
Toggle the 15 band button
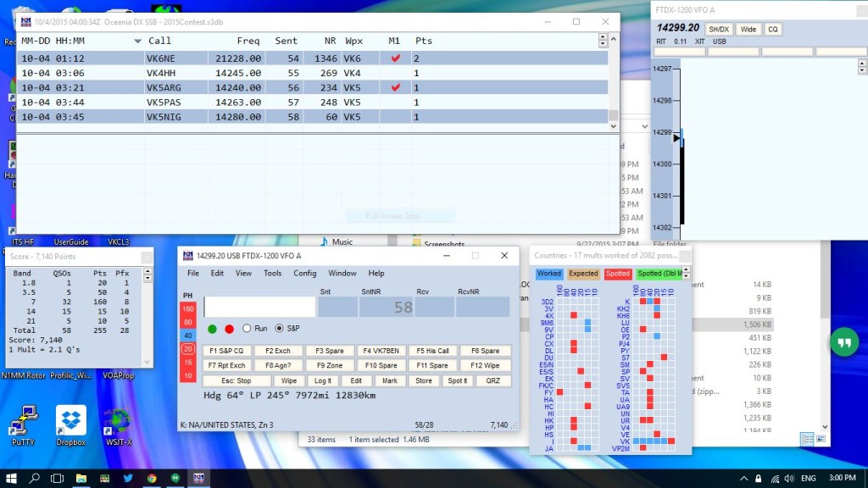click(188, 363)
